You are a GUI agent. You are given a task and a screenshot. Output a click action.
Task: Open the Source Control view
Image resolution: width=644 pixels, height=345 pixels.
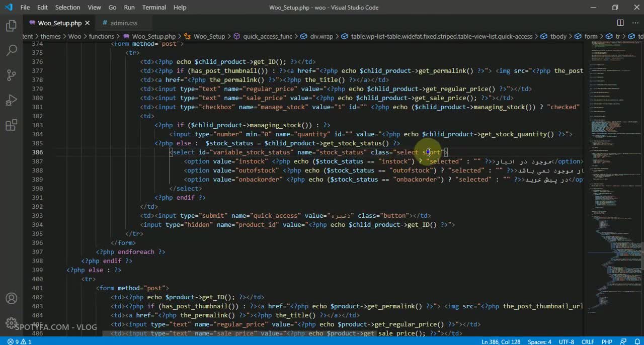coord(11,75)
